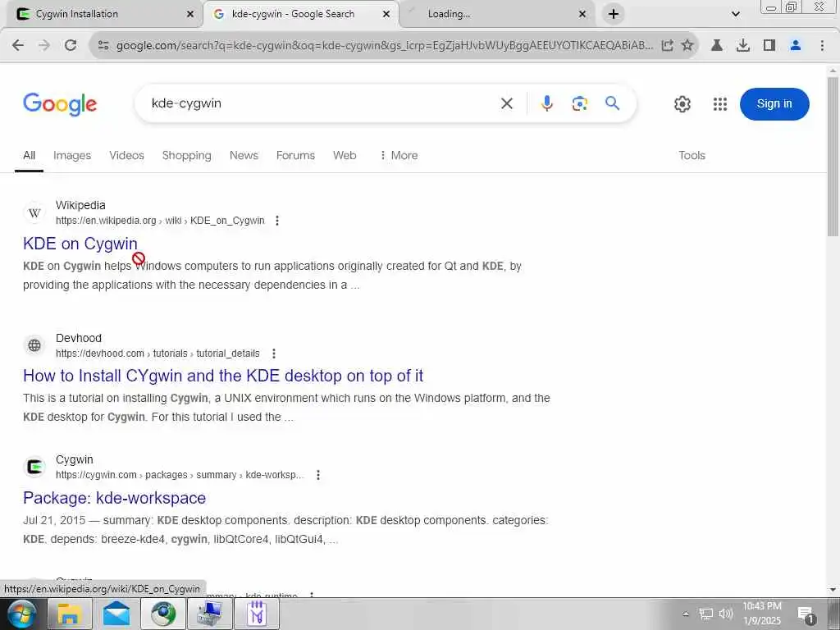
Task: Start voice search with microphone
Action: (546, 103)
